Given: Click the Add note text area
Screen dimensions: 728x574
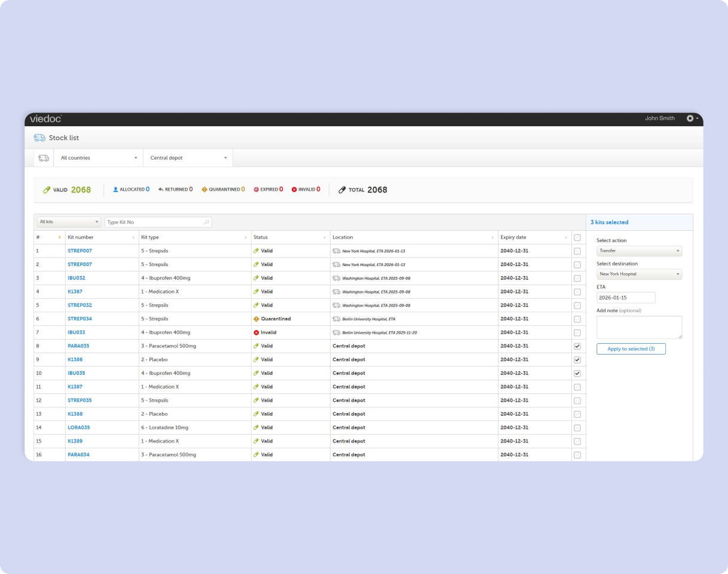Looking at the screenshot, I should (x=639, y=327).
